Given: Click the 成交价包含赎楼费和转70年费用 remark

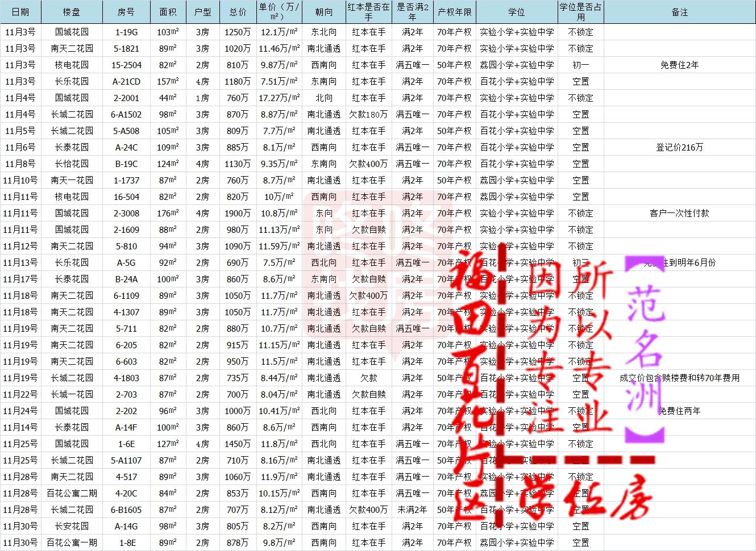Looking at the screenshot, I should coord(680,378).
